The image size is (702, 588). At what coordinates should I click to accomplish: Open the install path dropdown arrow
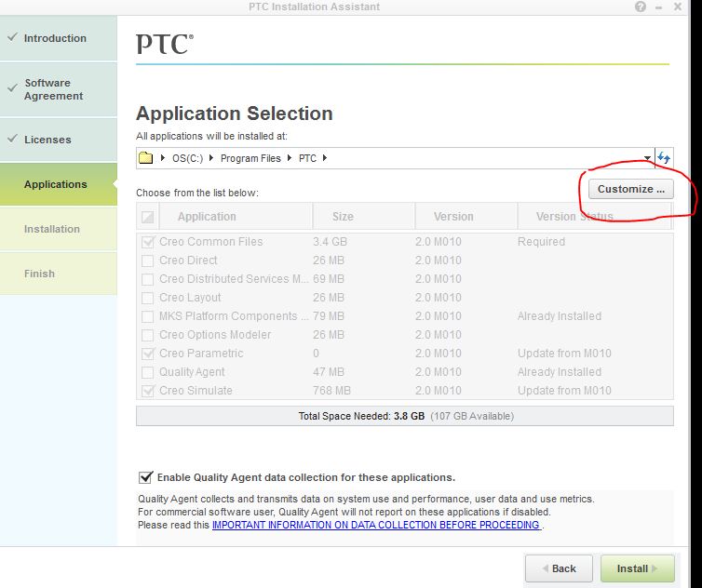click(x=647, y=158)
